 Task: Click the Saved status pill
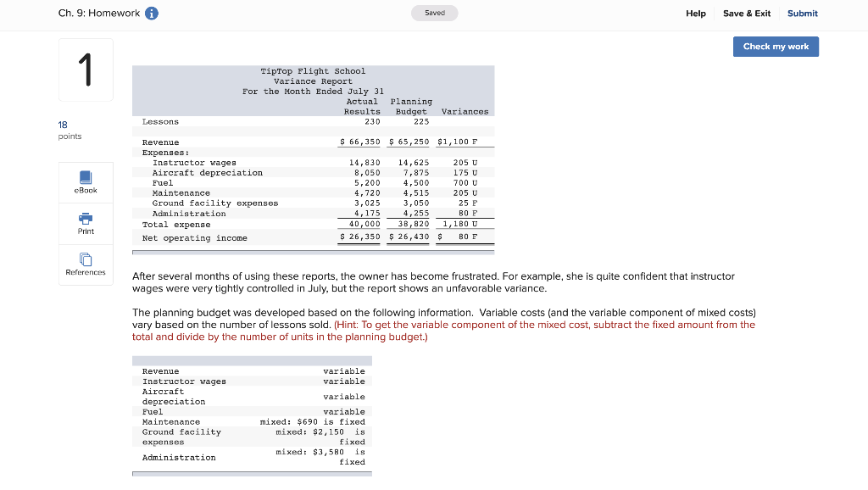pos(434,13)
